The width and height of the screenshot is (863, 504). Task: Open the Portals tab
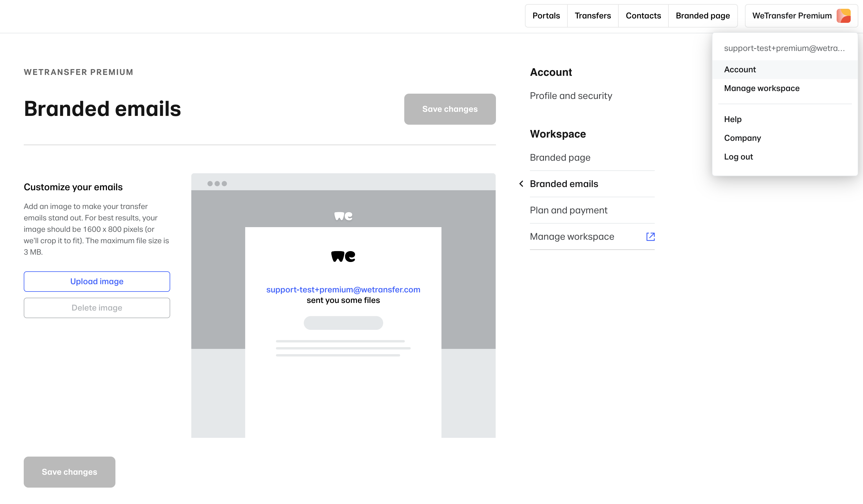click(x=546, y=16)
